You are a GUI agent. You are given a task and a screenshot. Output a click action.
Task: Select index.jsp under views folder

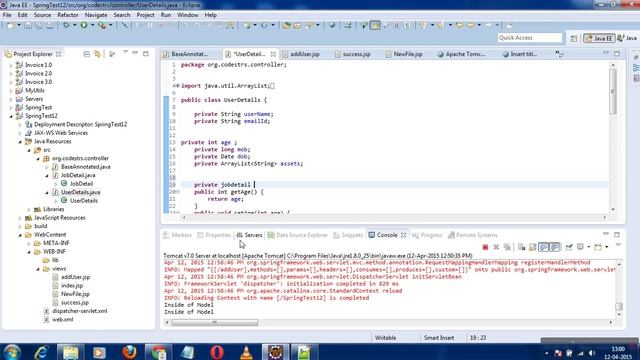tap(72, 286)
